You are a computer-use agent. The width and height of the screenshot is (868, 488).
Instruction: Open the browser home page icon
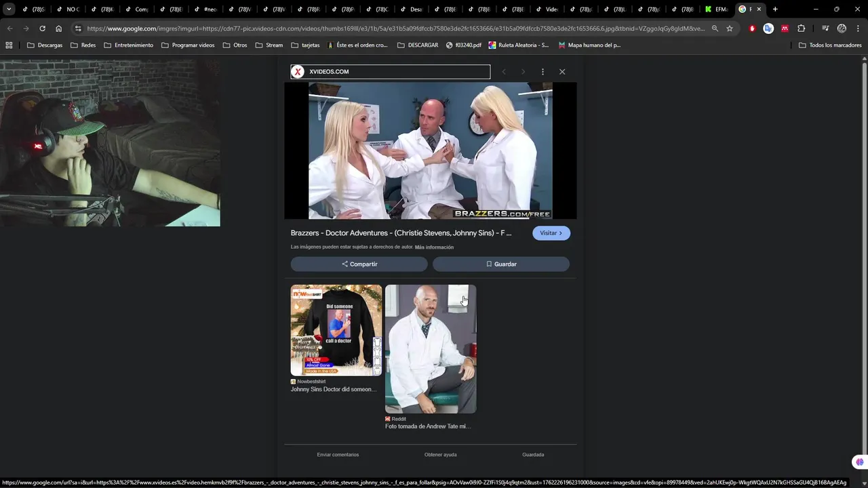tap(59, 28)
